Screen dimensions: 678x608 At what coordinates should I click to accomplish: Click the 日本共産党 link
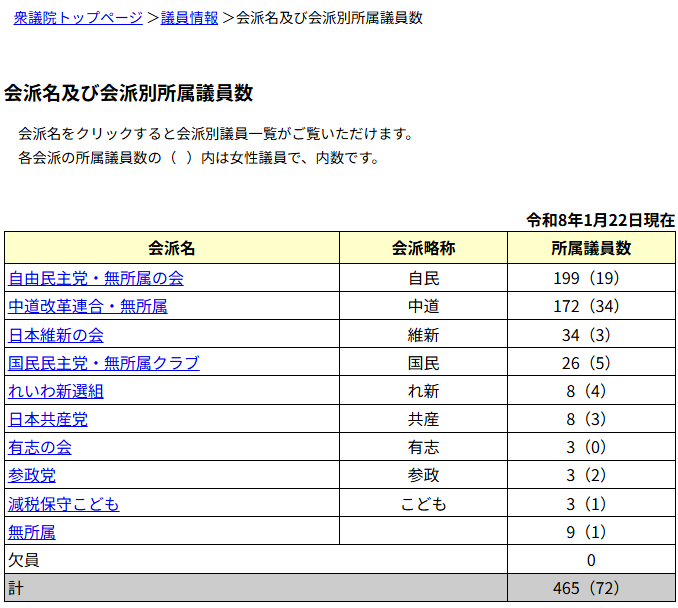click(x=48, y=419)
